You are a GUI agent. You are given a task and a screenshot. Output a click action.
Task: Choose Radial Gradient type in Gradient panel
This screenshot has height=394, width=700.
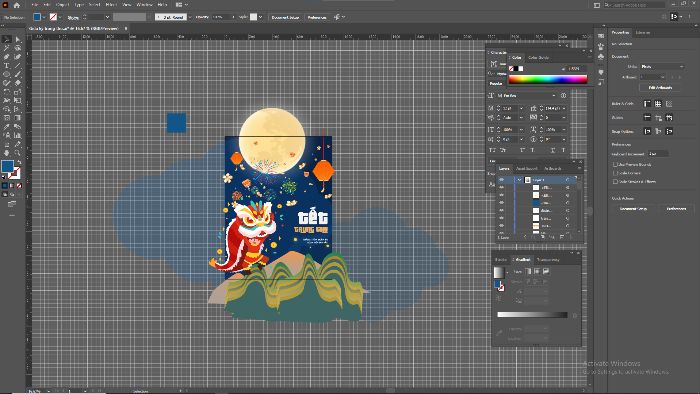click(x=537, y=271)
